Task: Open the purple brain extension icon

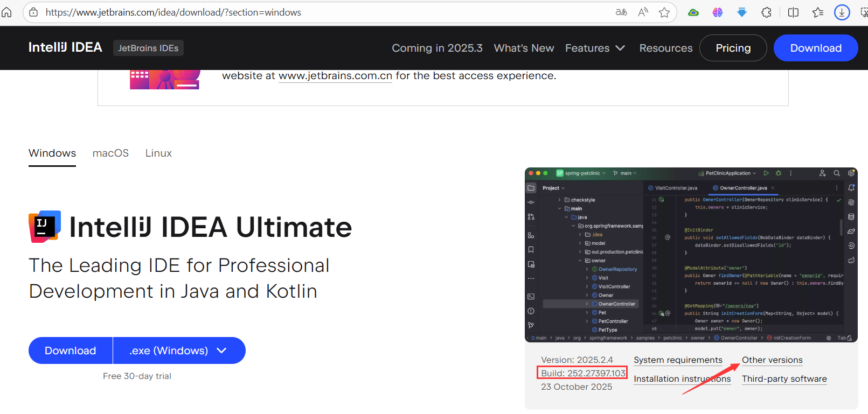Action: tap(718, 12)
